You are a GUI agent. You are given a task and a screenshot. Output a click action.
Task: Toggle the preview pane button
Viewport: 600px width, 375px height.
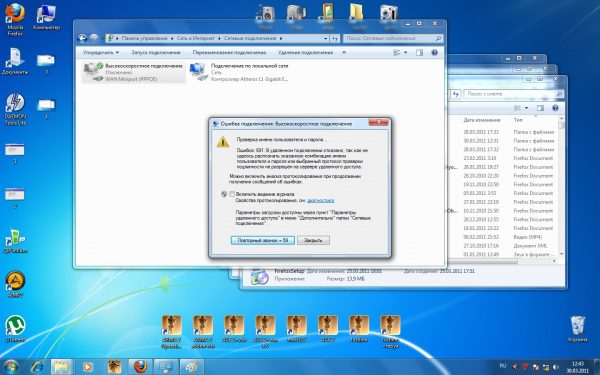419,52
